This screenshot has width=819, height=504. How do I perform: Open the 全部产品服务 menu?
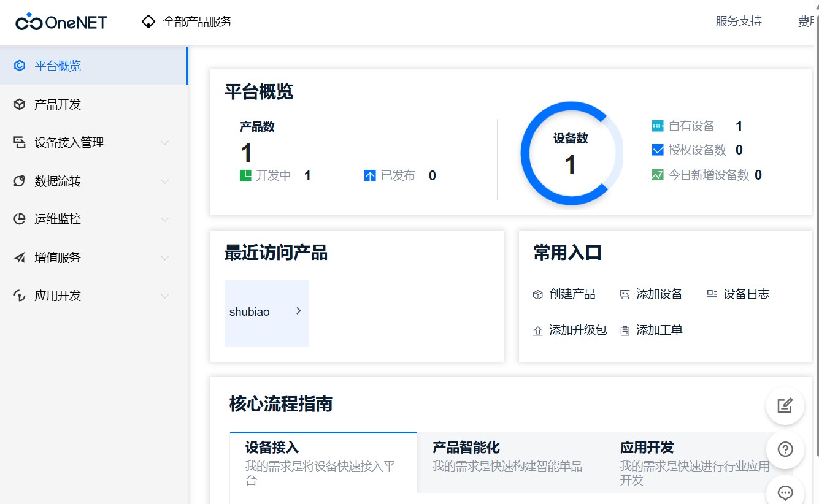coord(187,21)
